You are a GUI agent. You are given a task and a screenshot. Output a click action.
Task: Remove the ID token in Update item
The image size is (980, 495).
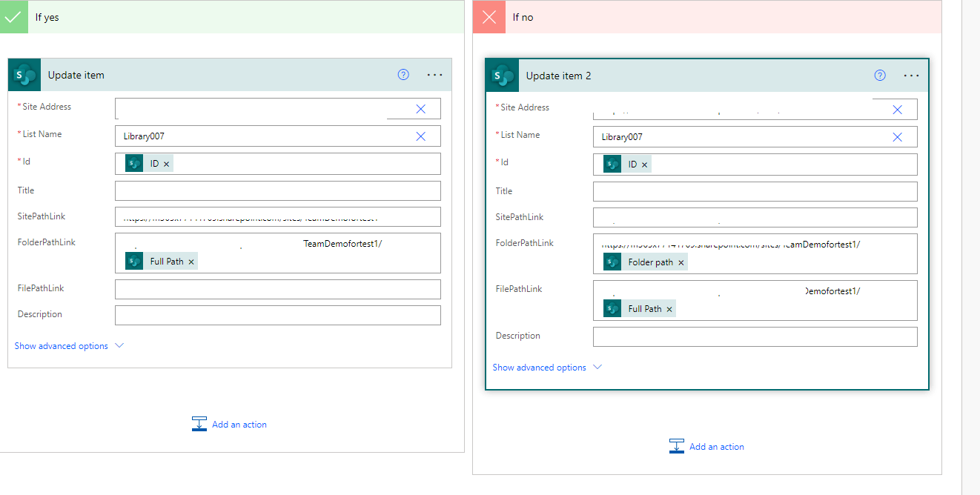(166, 164)
